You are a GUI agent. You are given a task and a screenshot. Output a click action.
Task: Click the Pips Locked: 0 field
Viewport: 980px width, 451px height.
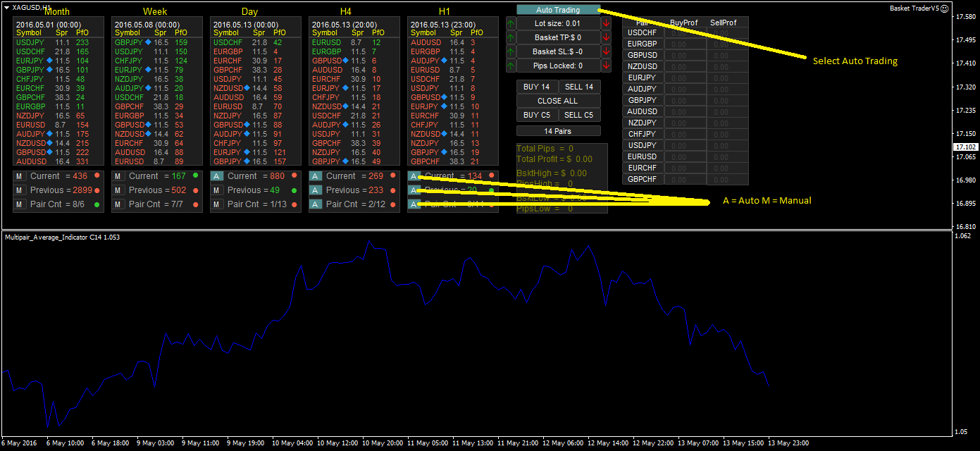coord(558,66)
